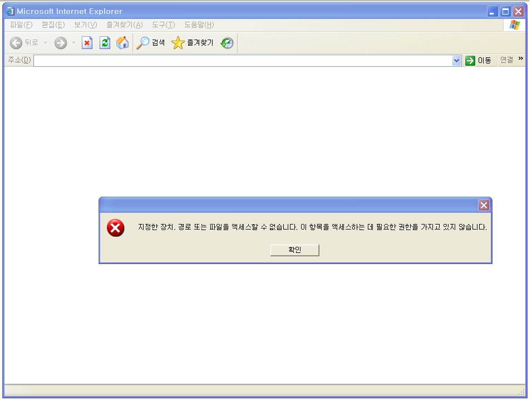Open the 도움말(H) menu

(x=199, y=25)
